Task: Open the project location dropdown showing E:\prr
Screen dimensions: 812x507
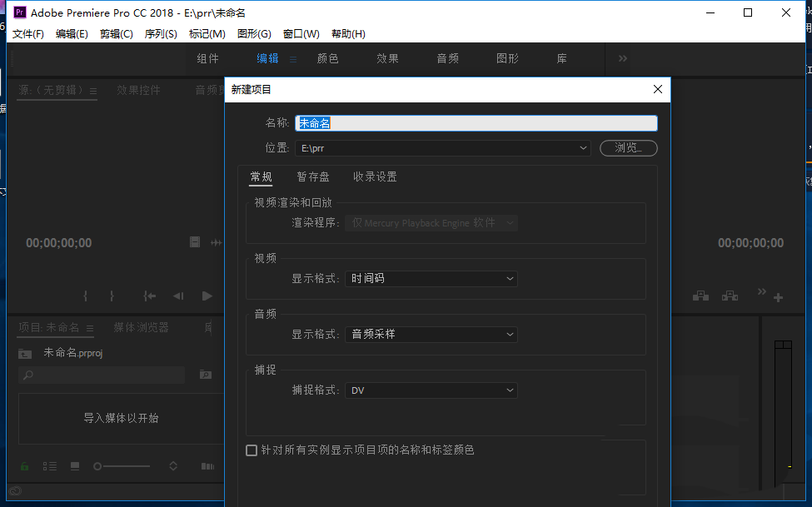Action: [442, 147]
